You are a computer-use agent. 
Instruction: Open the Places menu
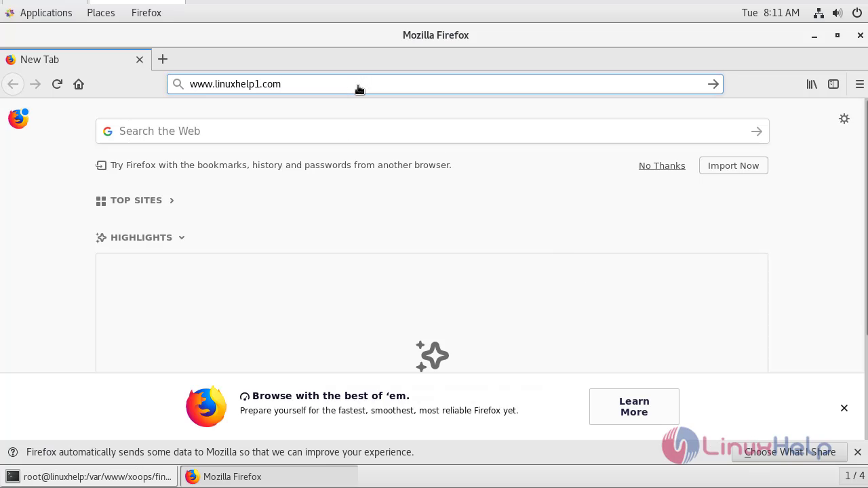[x=101, y=13]
